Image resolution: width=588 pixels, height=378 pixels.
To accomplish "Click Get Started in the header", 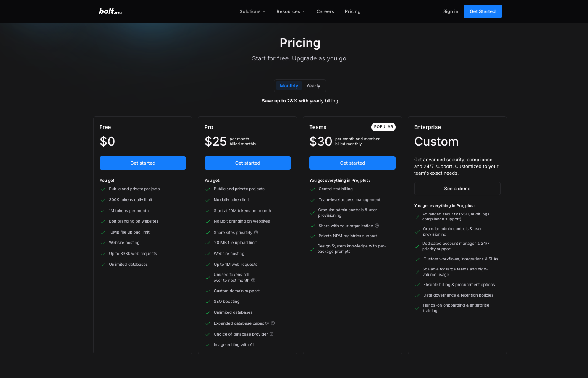I will click(x=483, y=11).
